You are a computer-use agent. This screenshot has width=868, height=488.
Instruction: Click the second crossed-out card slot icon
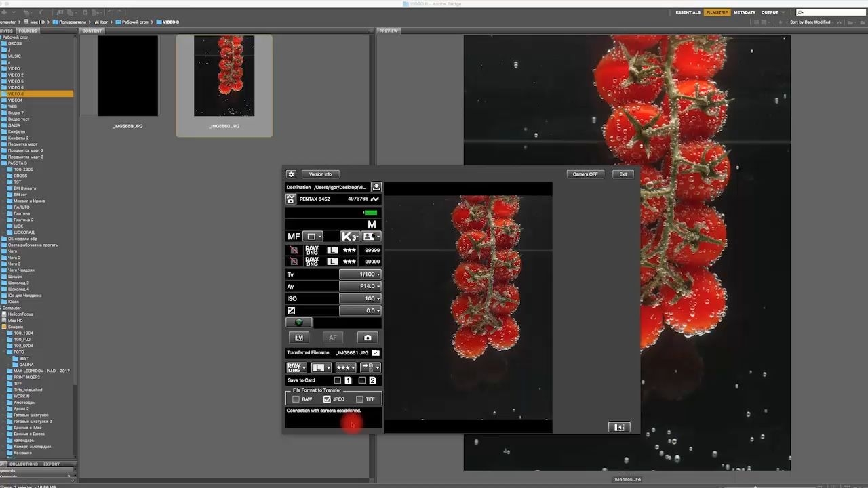click(294, 261)
